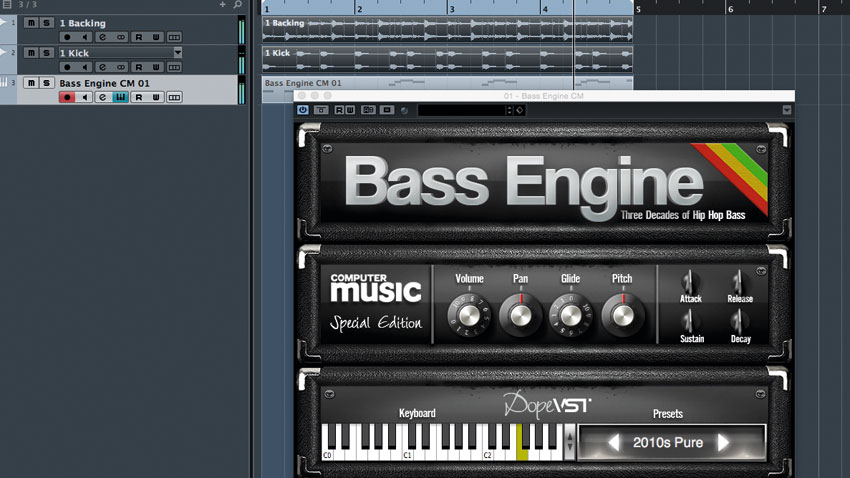Click the Sustain slider
Screen dimensions: 850x478
(689, 321)
